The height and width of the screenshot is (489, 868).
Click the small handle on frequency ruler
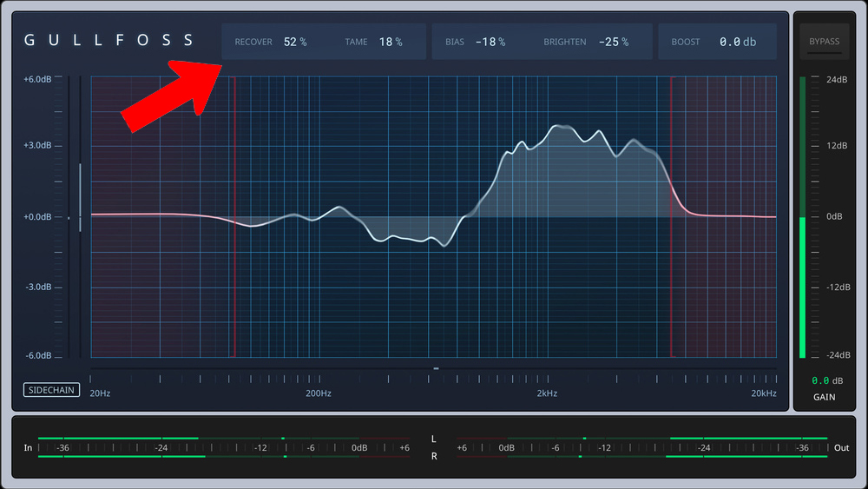click(x=437, y=368)
